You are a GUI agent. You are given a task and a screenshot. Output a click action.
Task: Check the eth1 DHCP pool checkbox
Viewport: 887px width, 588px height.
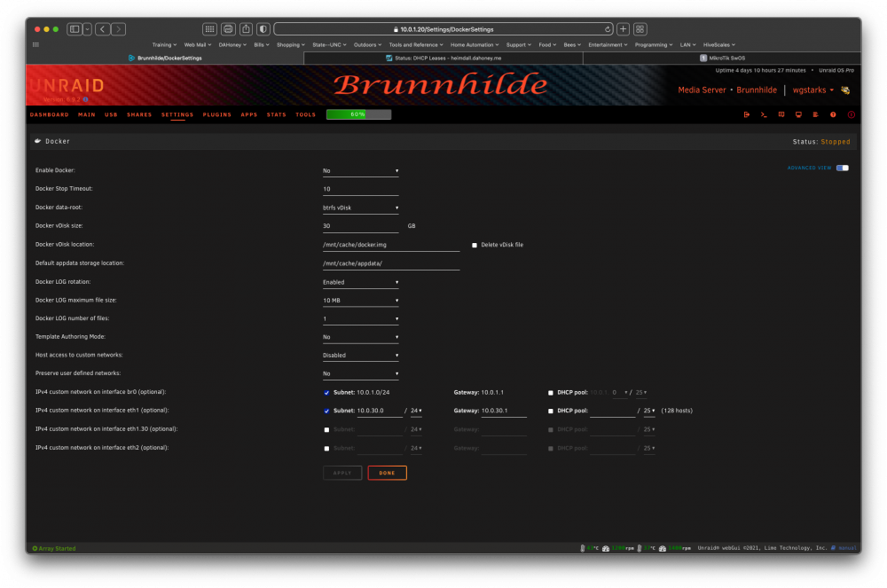tap(551, 411)
